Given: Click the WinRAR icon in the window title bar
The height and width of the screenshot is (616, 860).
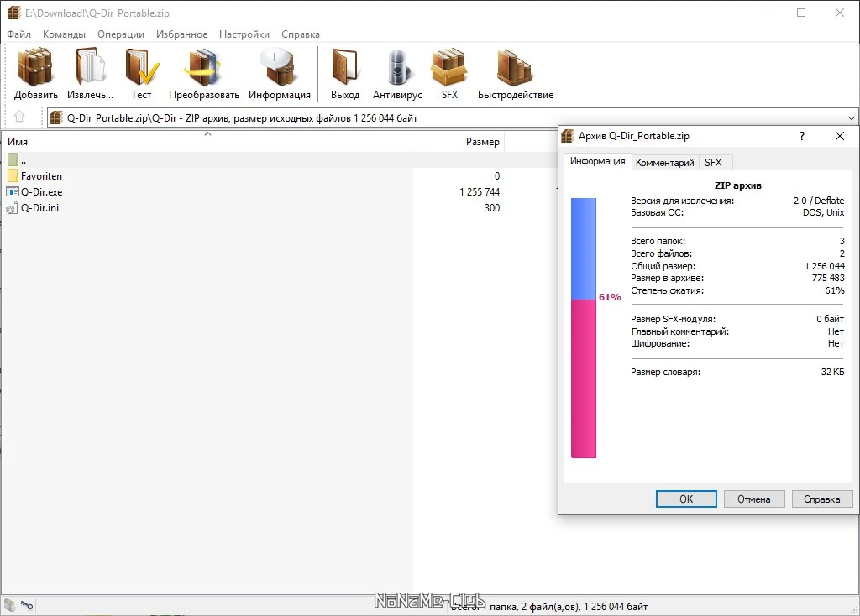Looking at the screenshot, I should [13, 13].
